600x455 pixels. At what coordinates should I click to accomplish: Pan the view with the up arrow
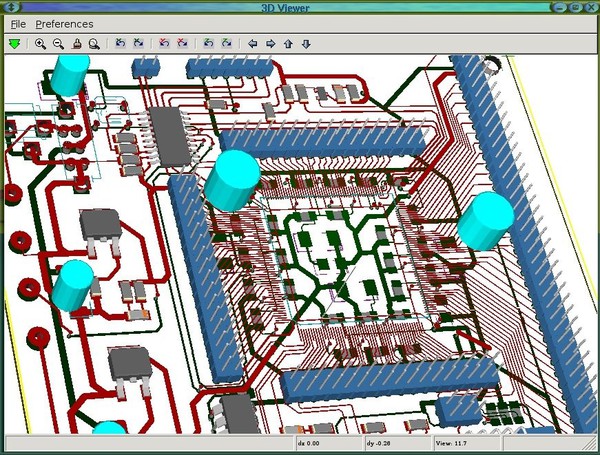pyautogui.click(x=288, y=44)
